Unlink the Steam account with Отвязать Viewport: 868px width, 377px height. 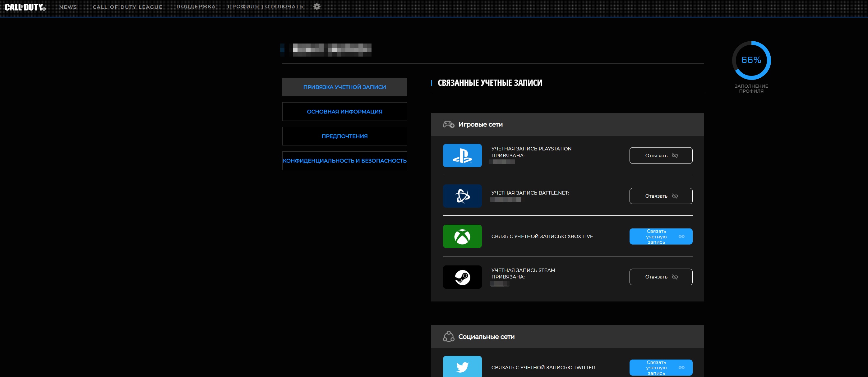click(661, 277)
